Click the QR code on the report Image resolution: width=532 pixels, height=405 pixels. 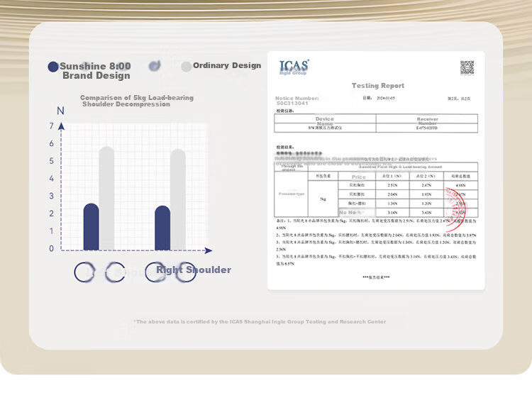click(467, 68)
